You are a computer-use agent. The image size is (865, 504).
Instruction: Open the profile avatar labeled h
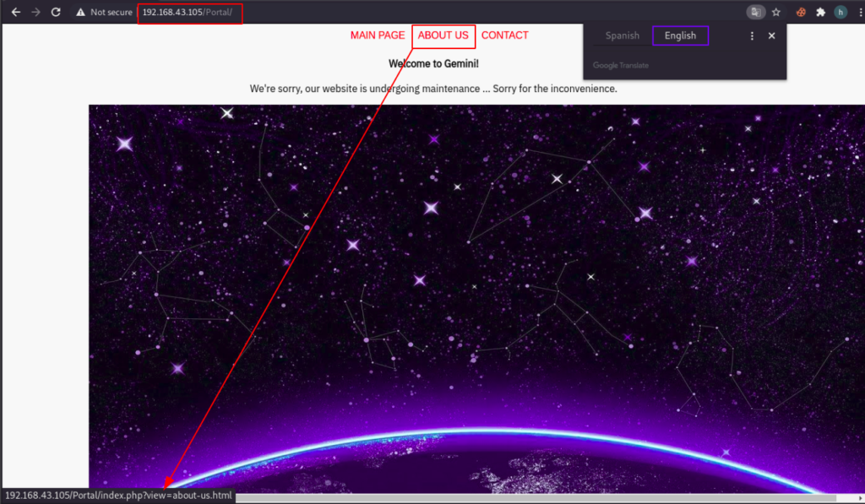pos(841,12)
